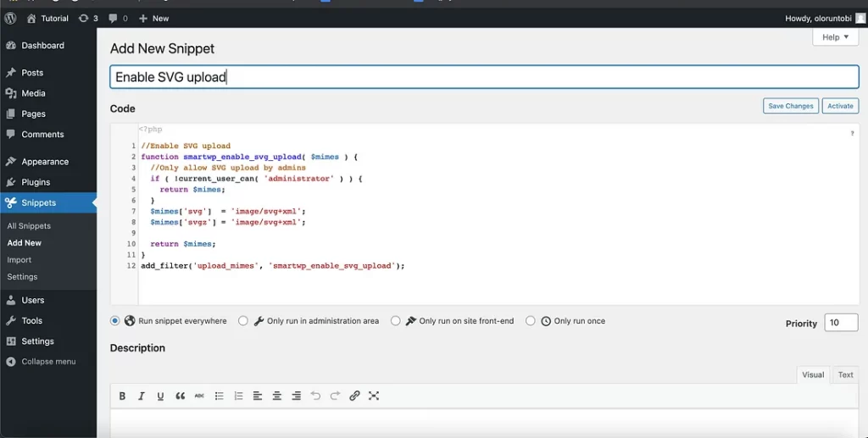Click the Italic formatting icon

(142, 396)
